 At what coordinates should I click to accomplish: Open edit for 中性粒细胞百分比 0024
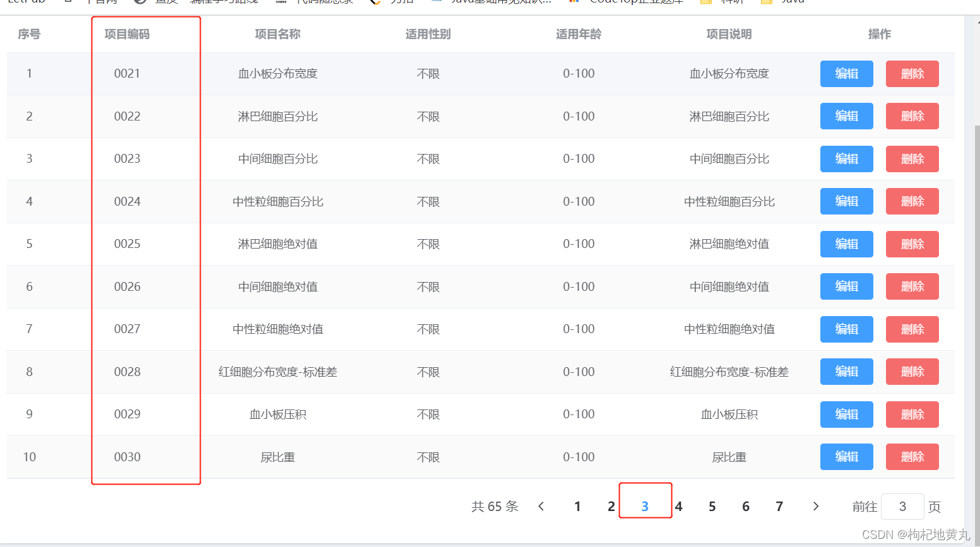[x=846, y=201]
